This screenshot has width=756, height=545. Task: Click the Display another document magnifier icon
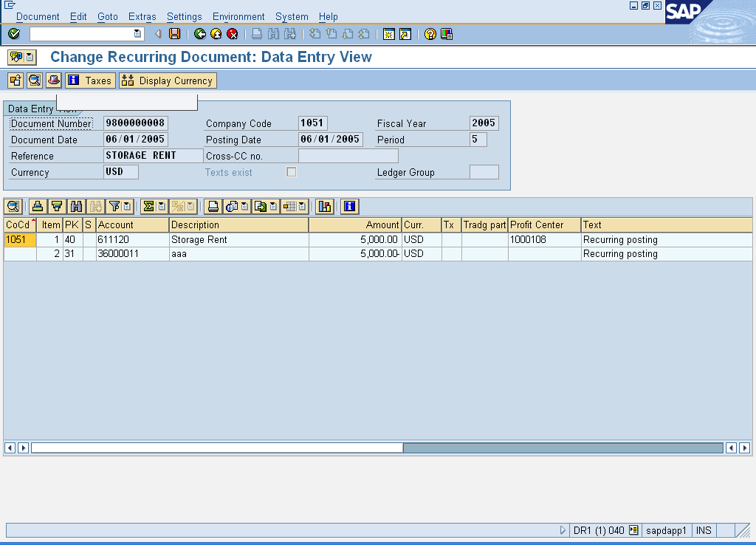click(x=35, y=80)
